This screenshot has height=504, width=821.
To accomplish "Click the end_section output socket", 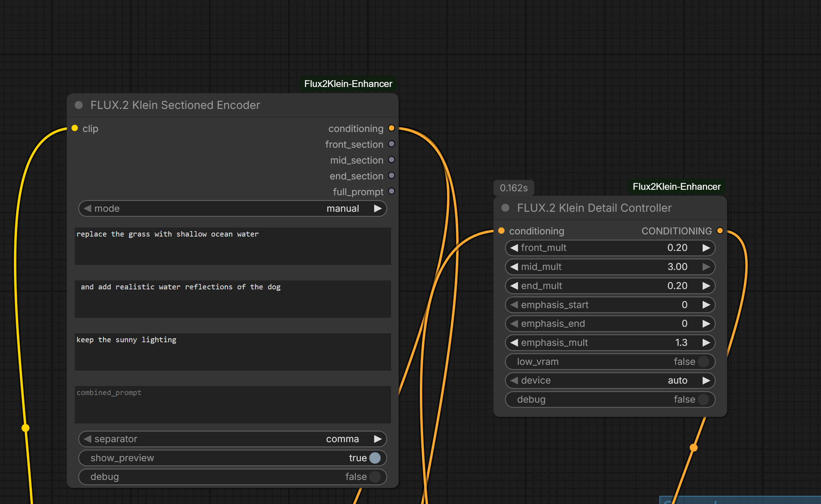I will pos(392,176).
